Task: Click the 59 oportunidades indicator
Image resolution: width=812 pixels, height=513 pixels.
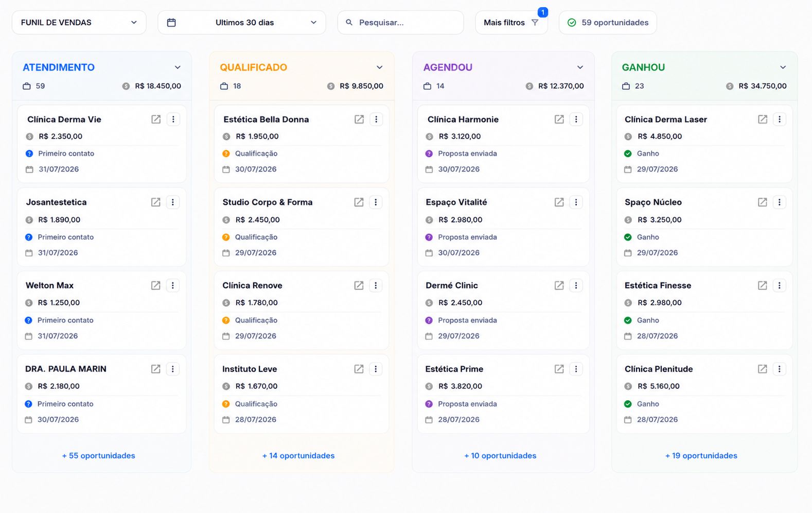Action: pos(608,23)
